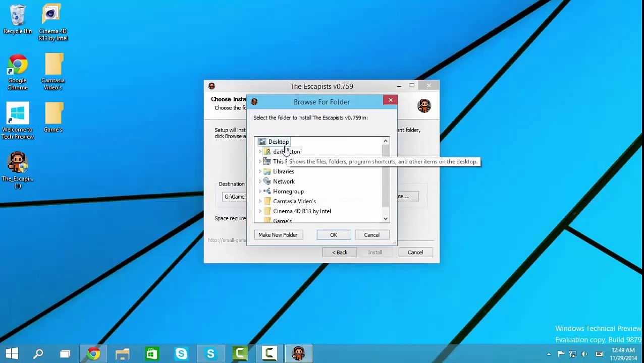Expand the Libraries tree node

coord(260,171)
